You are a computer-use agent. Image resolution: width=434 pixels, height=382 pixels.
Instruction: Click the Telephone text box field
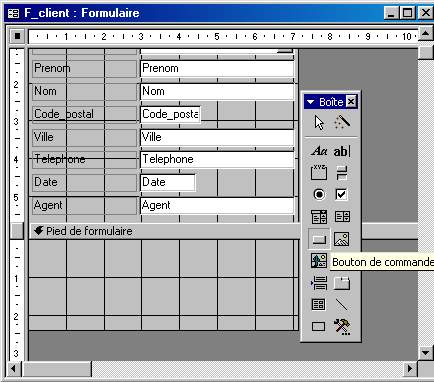click(217, 160)
